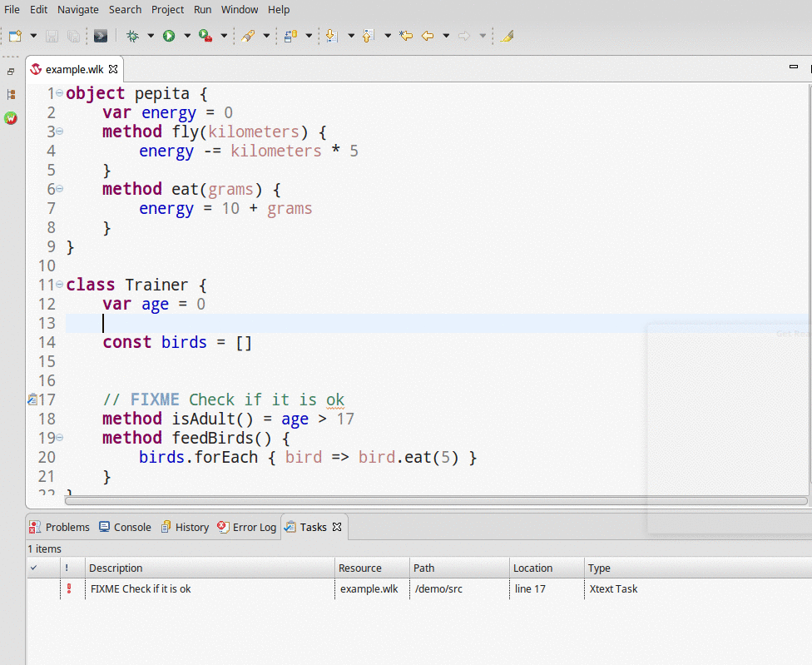The width and height of the screenshot is (812, 665).
Task: Select the FIXME task row in Tasks
Action: pos(141,588)
